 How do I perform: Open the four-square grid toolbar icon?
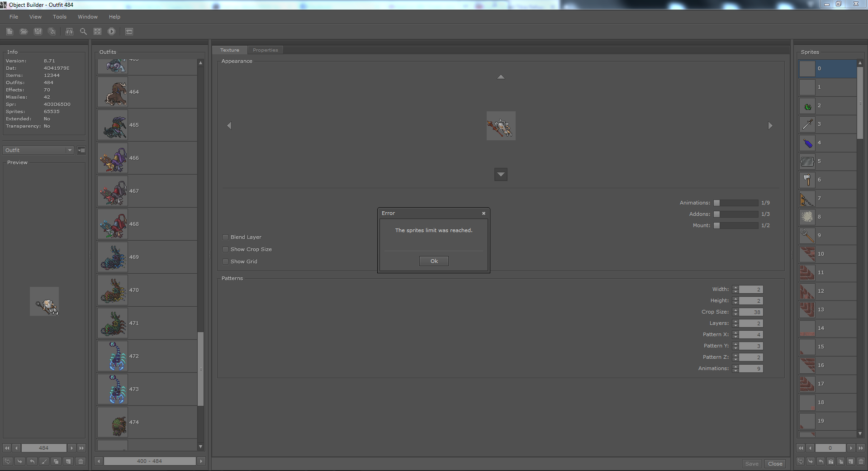pyautogui.click(x=97, y=31)
